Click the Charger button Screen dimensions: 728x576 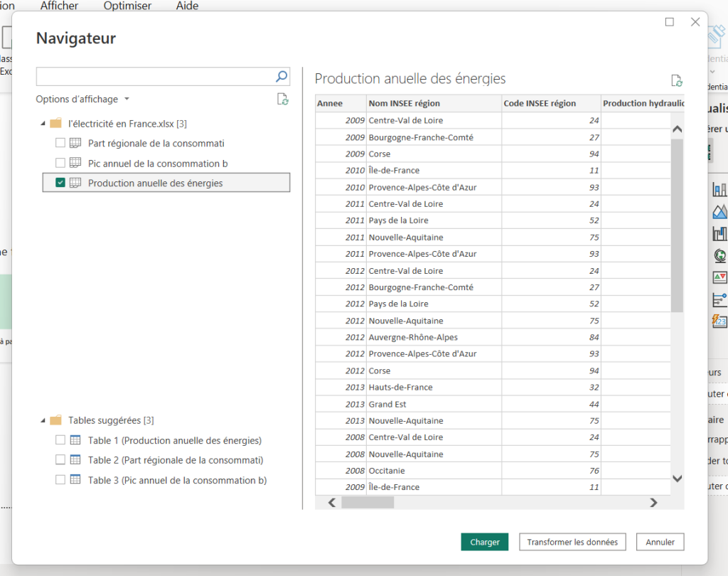click(x=485, y=542)
